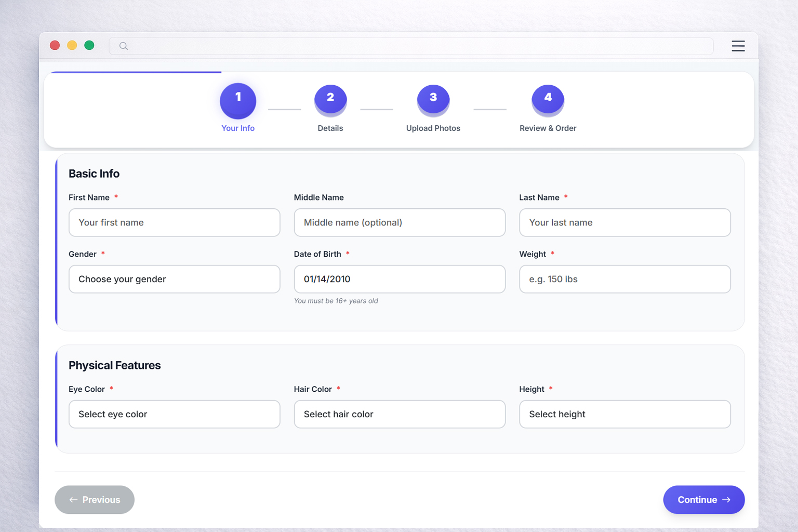Click the back arrow inside the Previous button
The height and width of the screenshot is (532, 798).
(73, 499)
